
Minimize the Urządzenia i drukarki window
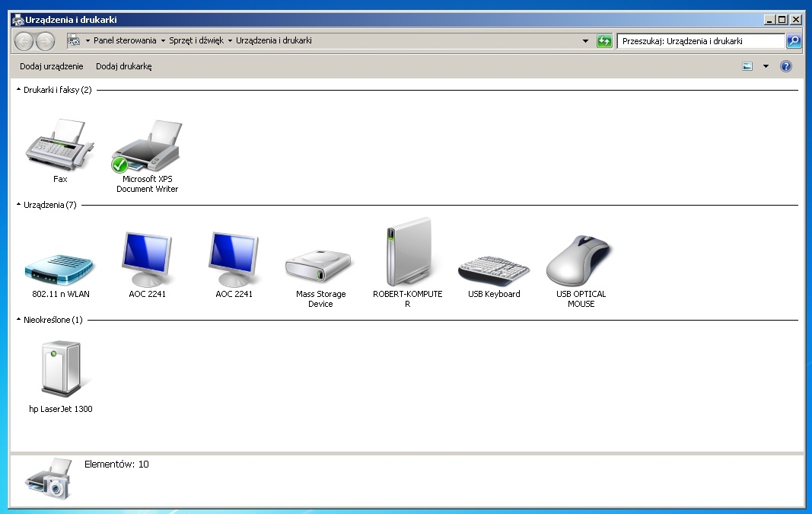coord(769,20)
